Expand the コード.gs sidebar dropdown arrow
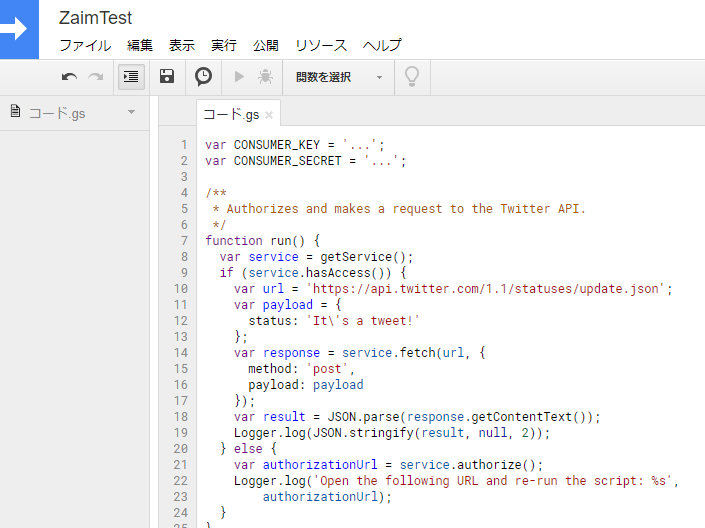The image size is (705, 528). [x=131, y=112]
